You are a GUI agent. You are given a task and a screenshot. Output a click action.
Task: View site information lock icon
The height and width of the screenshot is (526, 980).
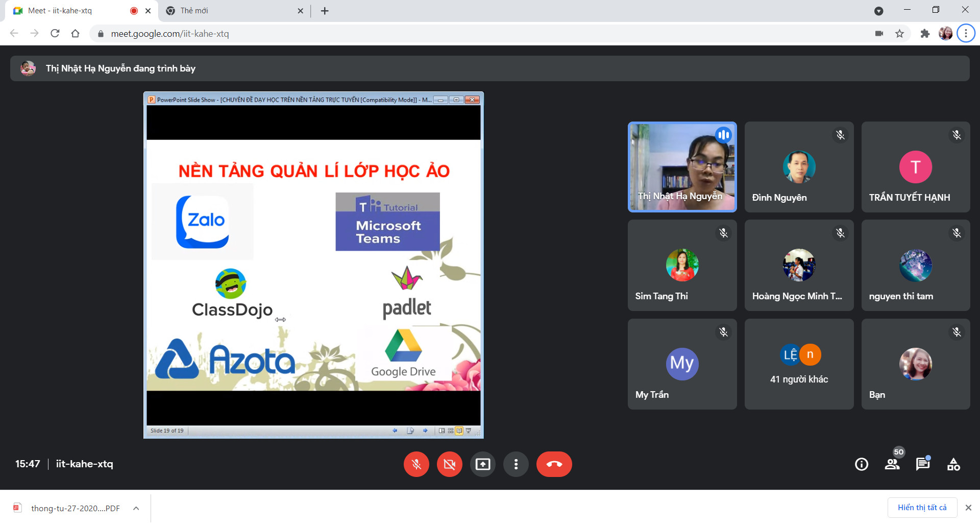click(x=101, y=34)
